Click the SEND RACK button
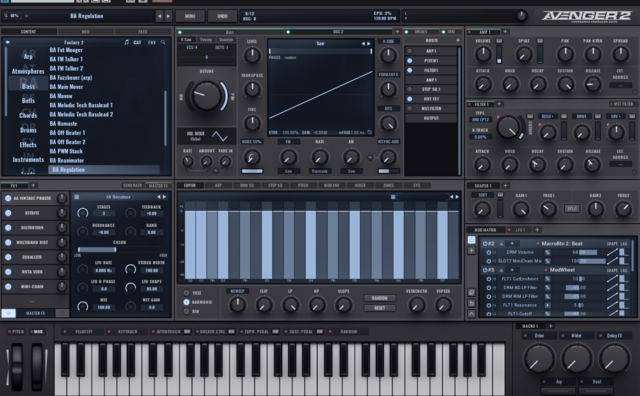The width and height of the screenshot is (640, 396). [x=133, y=185]
